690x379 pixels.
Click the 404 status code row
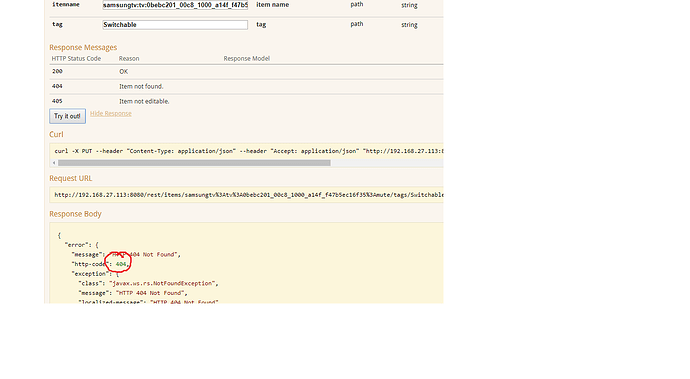pyautogui.click(x=246, y=86)
